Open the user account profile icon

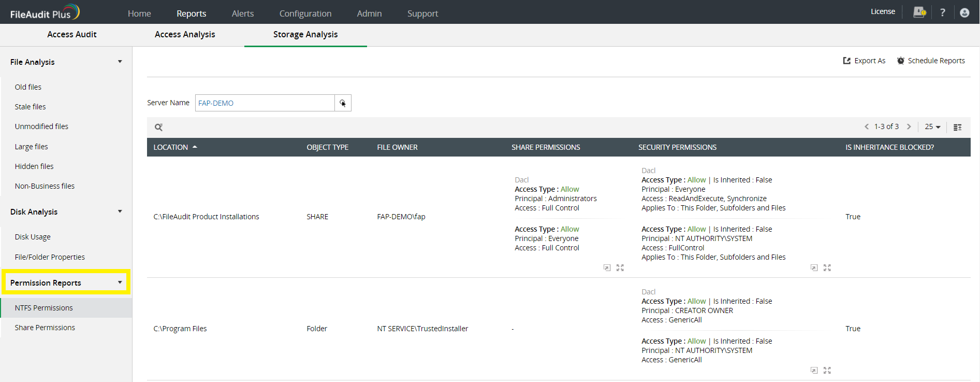coord(964,12)
